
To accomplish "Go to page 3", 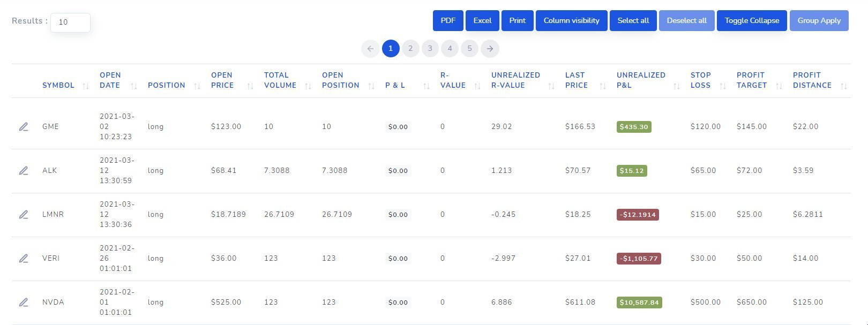I will [430, 49].
